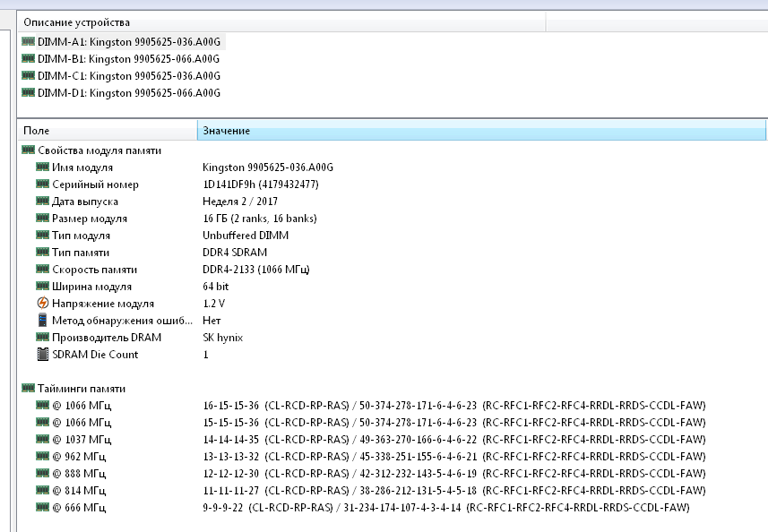Click value 'Kingston 9905625-036.A00G' in properties
The height and width of the screenshot is (532, 768).
pos(268,167)
